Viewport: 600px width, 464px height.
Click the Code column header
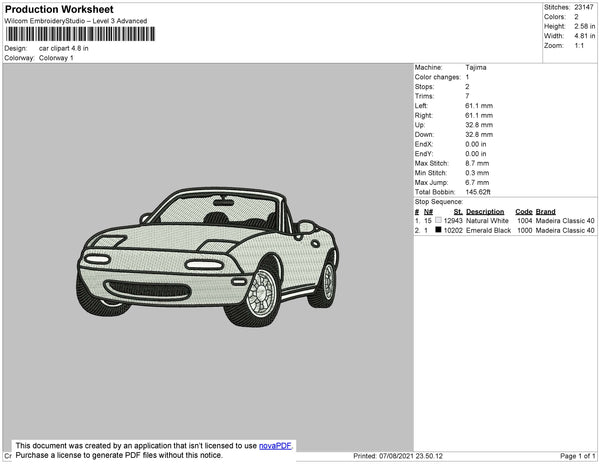click(523, 211)
